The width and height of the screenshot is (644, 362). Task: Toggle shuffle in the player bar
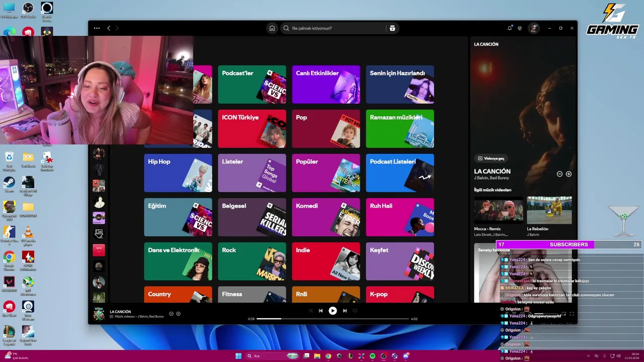pyautogui.click(x=310, y=311)
